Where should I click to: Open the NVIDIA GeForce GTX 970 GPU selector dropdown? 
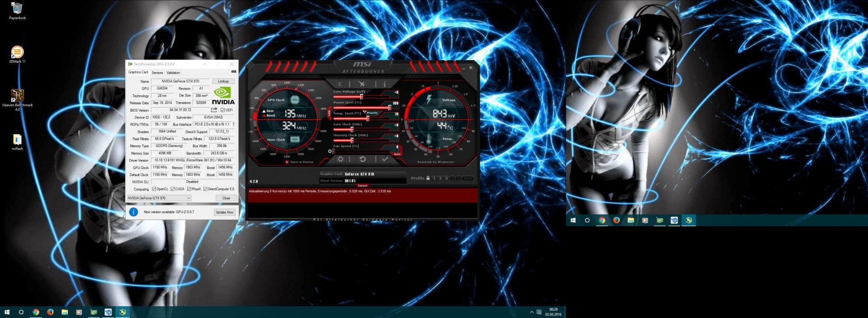point(159,198)
